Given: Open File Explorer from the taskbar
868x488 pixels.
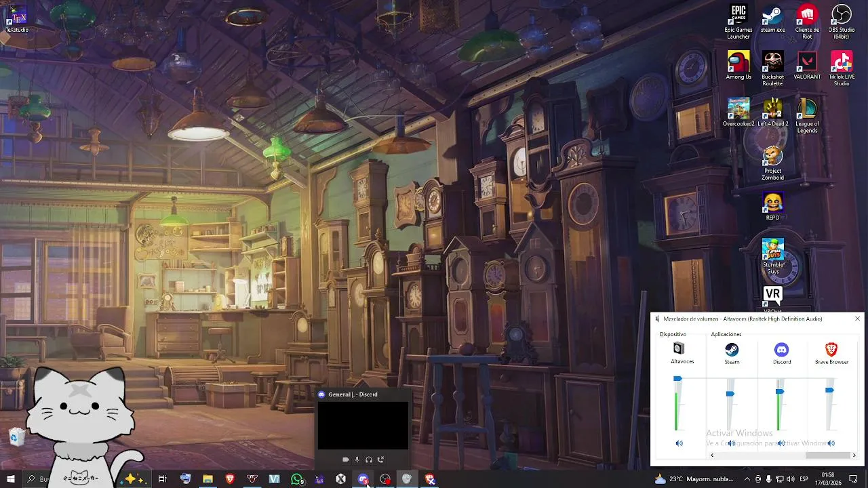Looking at the screenshot, I should [208, 479].
